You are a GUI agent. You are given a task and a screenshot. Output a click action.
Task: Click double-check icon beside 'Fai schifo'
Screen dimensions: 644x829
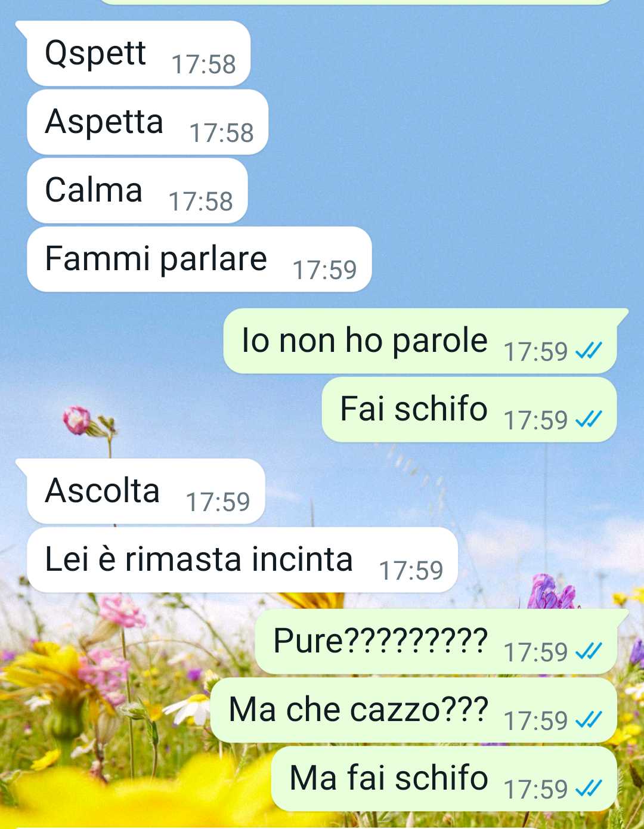pos(588,419)
